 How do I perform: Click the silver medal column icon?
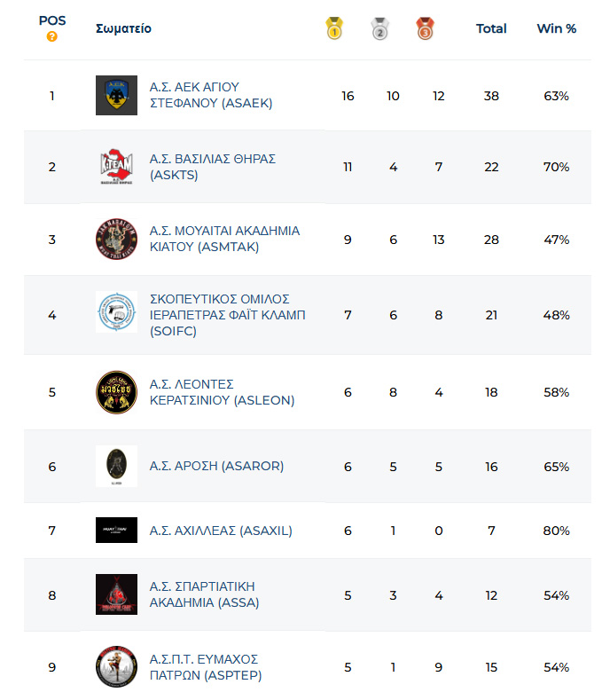point(379,29)
